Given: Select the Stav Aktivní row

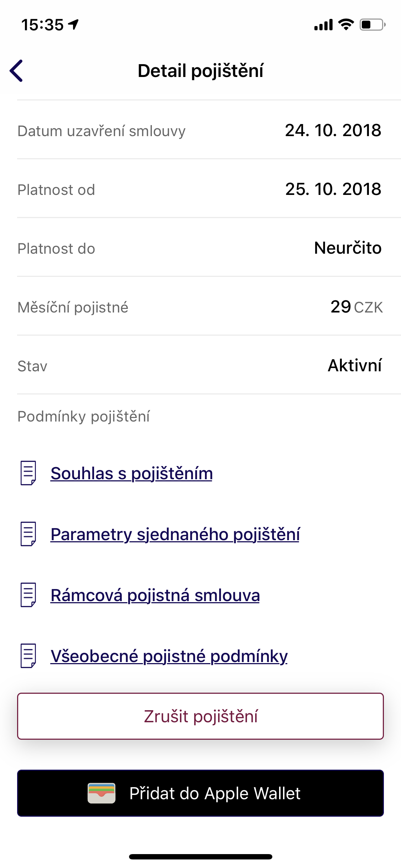Looking at the screenshot, I should (x=200, y=366).
